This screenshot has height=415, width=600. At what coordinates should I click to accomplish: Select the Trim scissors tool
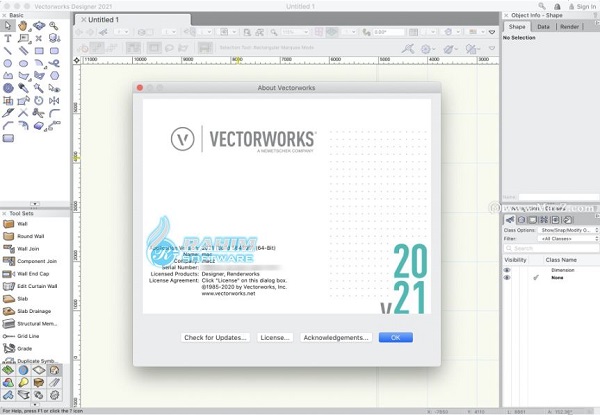tap(39, 113)
